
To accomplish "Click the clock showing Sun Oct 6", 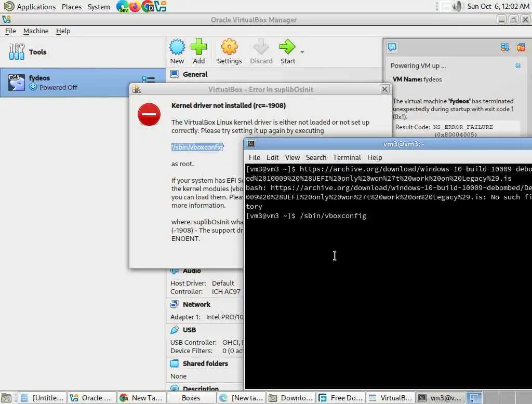I will (x=498, y=6).
